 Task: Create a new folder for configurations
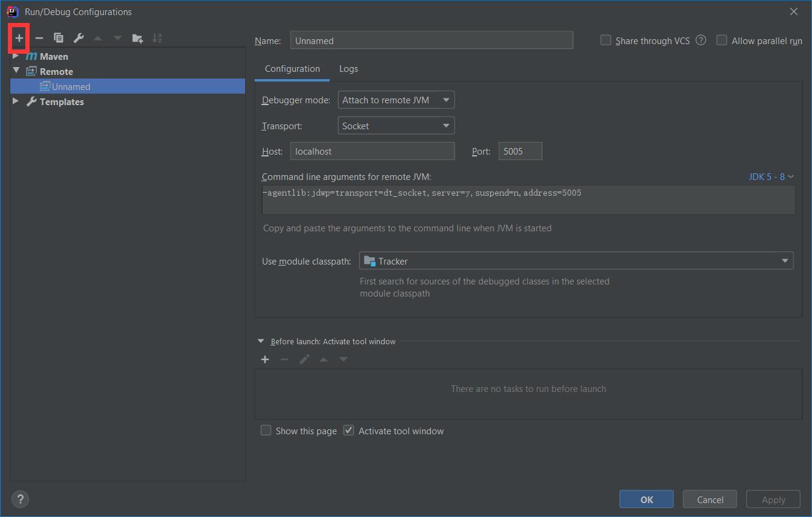(x=138, y=38)
